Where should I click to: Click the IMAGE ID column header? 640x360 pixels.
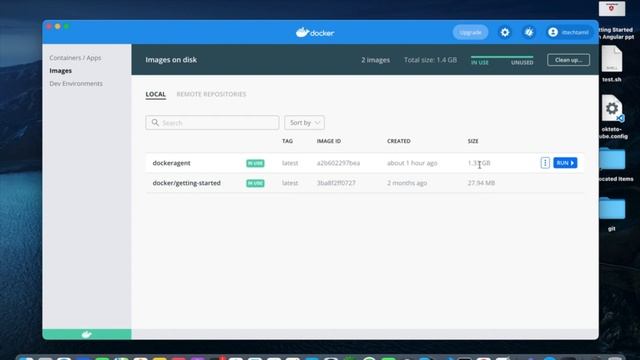(329, 141)
